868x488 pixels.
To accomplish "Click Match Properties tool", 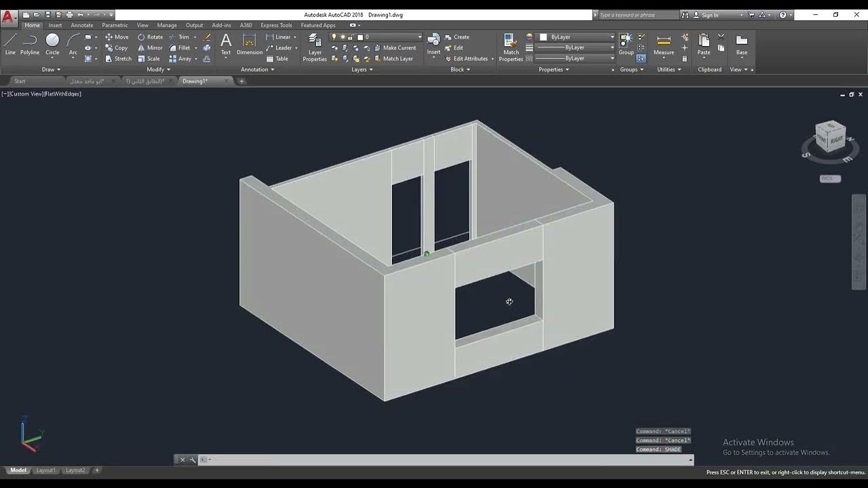I will [x=511, y=47].
